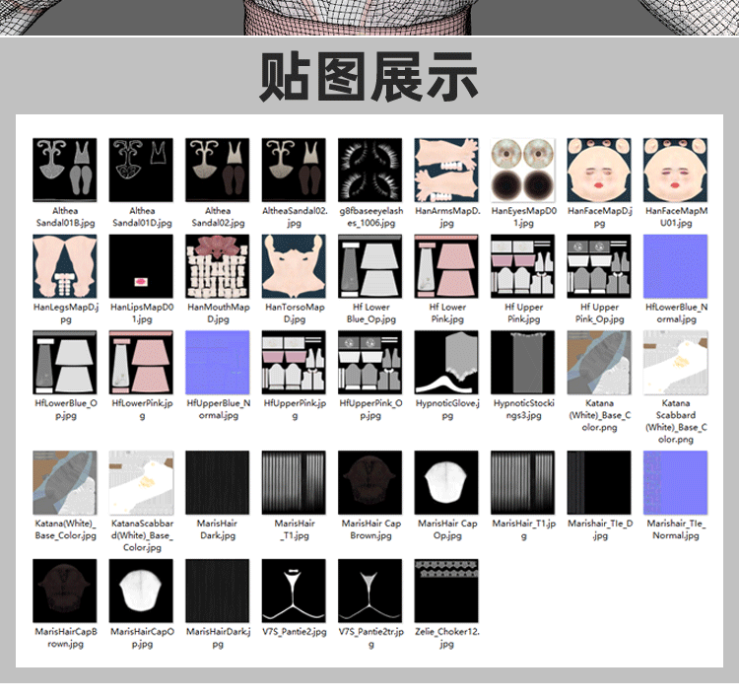Select the Marishair_Tle_D.jpg hair texture
This screenshot has height=700, width=739.
(x=599, y=482)
